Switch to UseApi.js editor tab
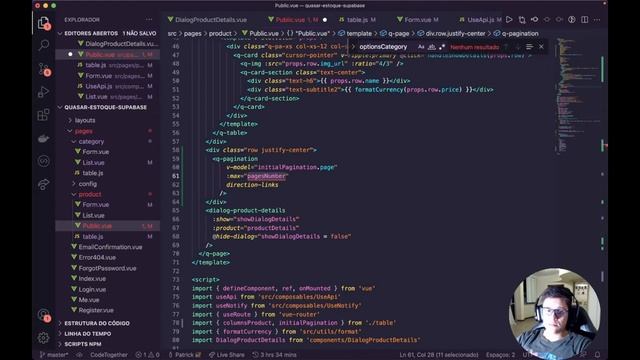The image size is (640, 360). (x=480, y=20)
